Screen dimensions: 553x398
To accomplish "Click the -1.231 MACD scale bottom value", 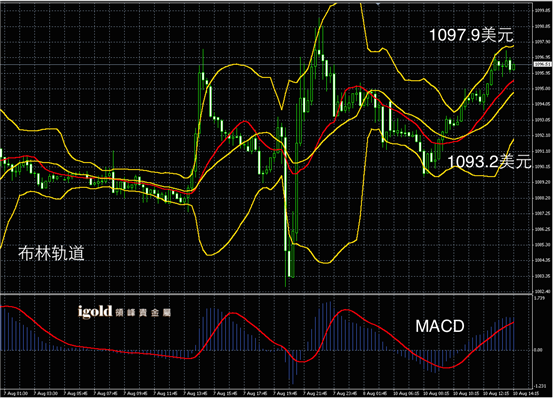I will (540, 386).
